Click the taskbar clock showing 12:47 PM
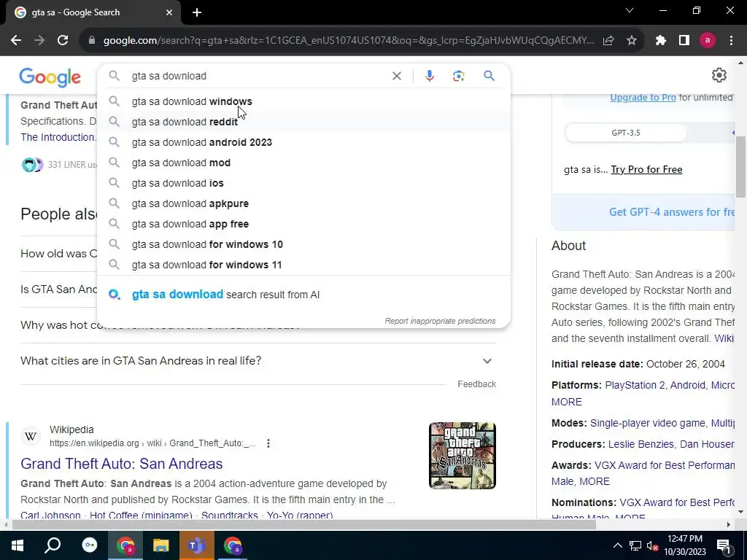747x560 pixels. coord(685,545)
